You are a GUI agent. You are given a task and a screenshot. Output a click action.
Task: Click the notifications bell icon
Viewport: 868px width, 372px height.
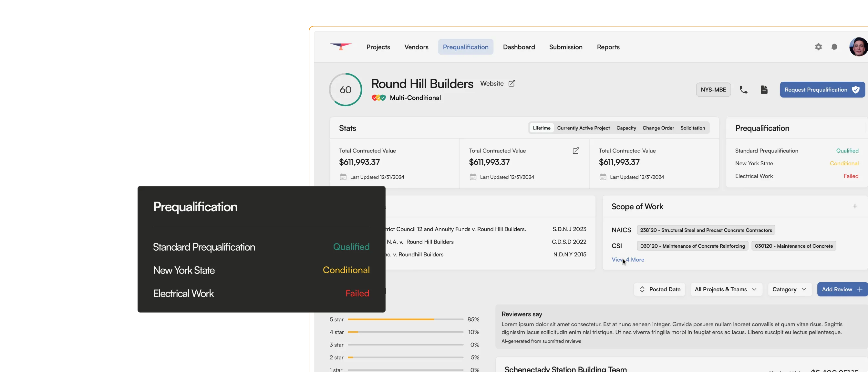coord(834,47)
